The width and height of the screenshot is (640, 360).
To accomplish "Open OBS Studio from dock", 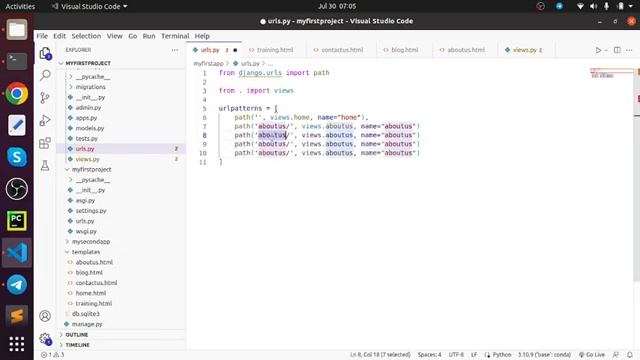I will coord(17,189).
